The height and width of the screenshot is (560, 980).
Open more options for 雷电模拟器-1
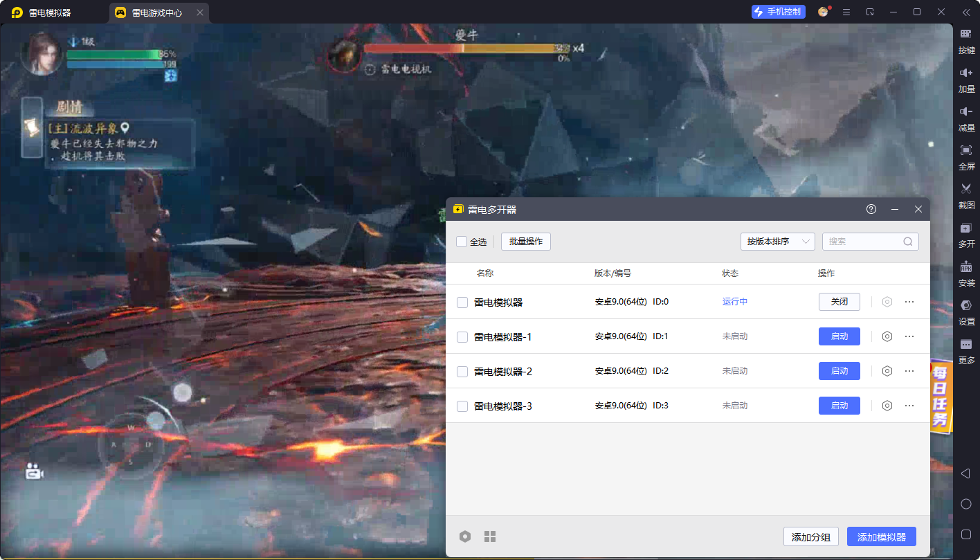[x=909, y=336]
